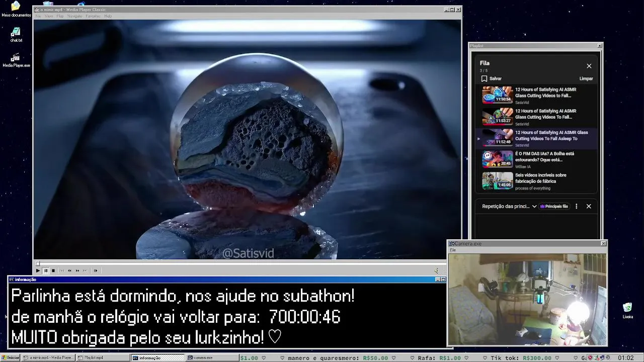Open 'Meus documentos' desktop folder icon
The image size is (644, 362).
tap(16, 9)
